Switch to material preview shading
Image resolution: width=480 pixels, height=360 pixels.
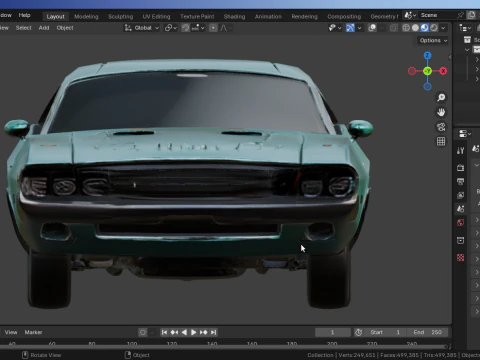pyautogui.click(x=424, y=28)
